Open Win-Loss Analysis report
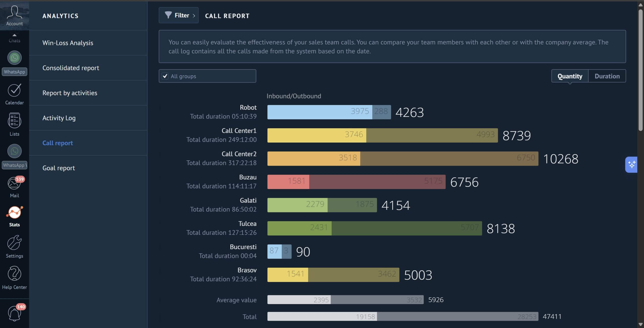The width and height of the screenshot is (644, 328). [68, 43]
